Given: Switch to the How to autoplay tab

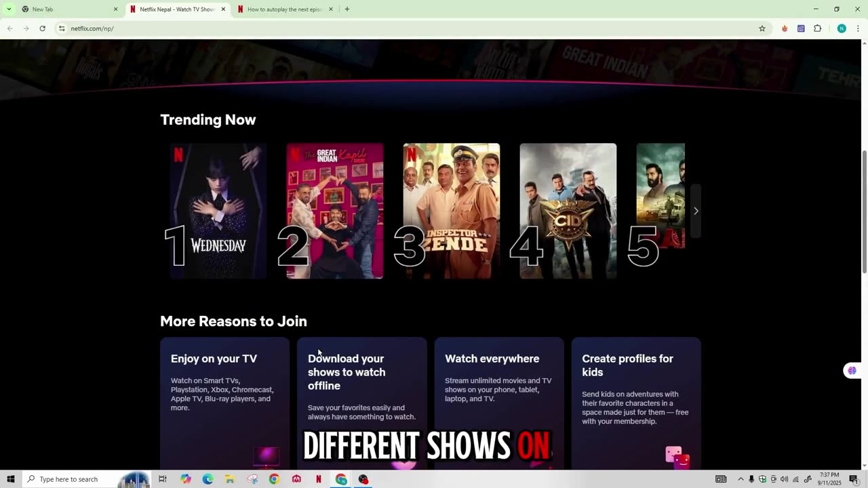Looking at the screenshot, I should coord(285,9).
